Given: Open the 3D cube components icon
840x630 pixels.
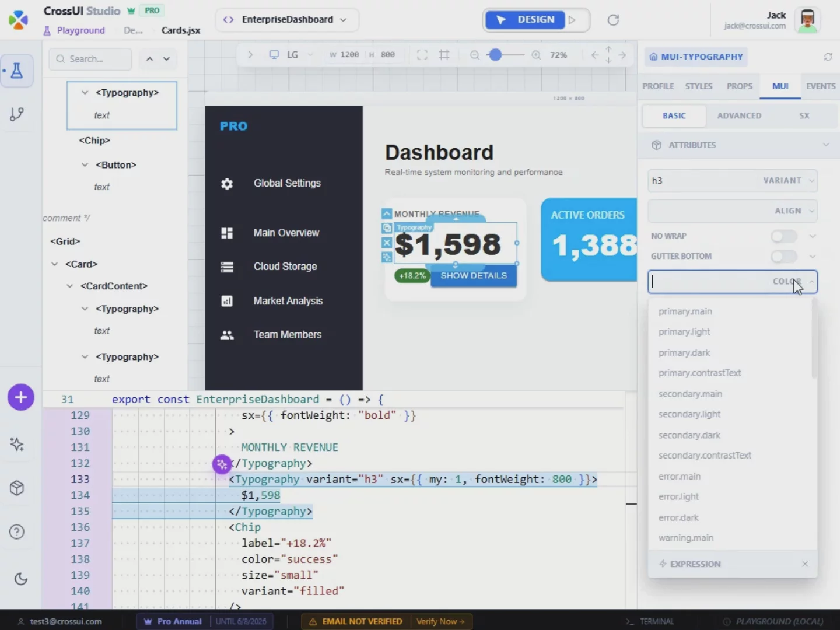Looking at the screenshot, I should click(x=17, y=488).
